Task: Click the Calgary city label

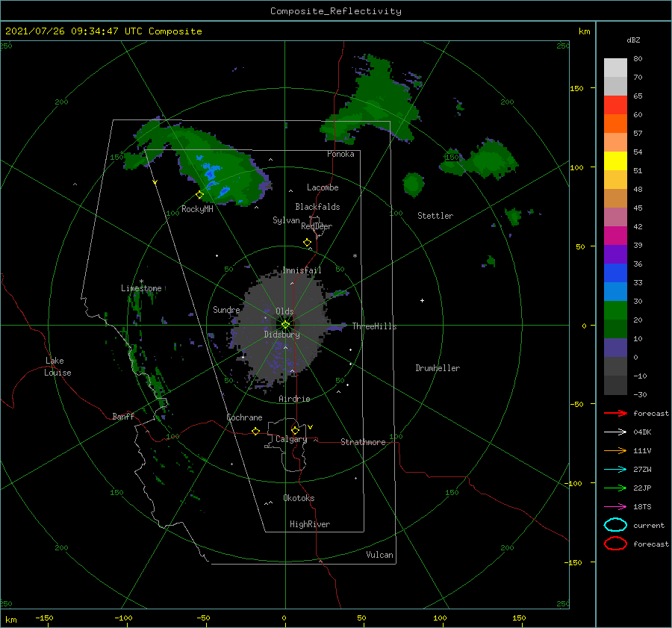Action: click(291, 439)
